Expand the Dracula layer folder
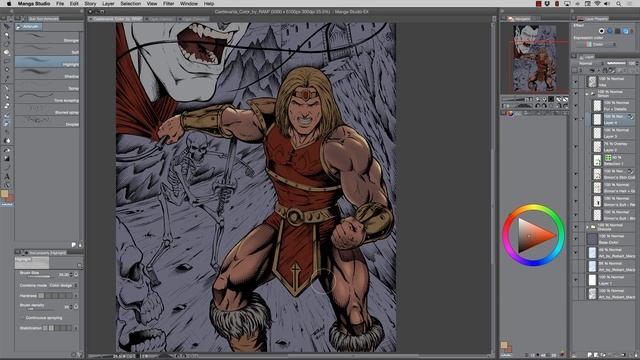This screenshot has height=360, width=640. pyautogui.click(x=587, y=227)
